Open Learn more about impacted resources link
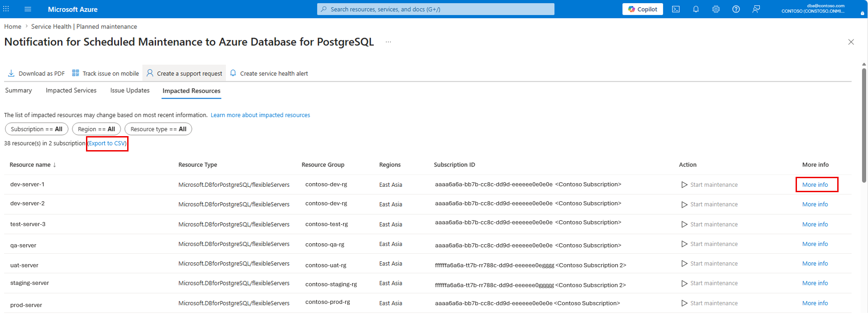The width and height of the screenshot is (868, 317). click(260, 115)
